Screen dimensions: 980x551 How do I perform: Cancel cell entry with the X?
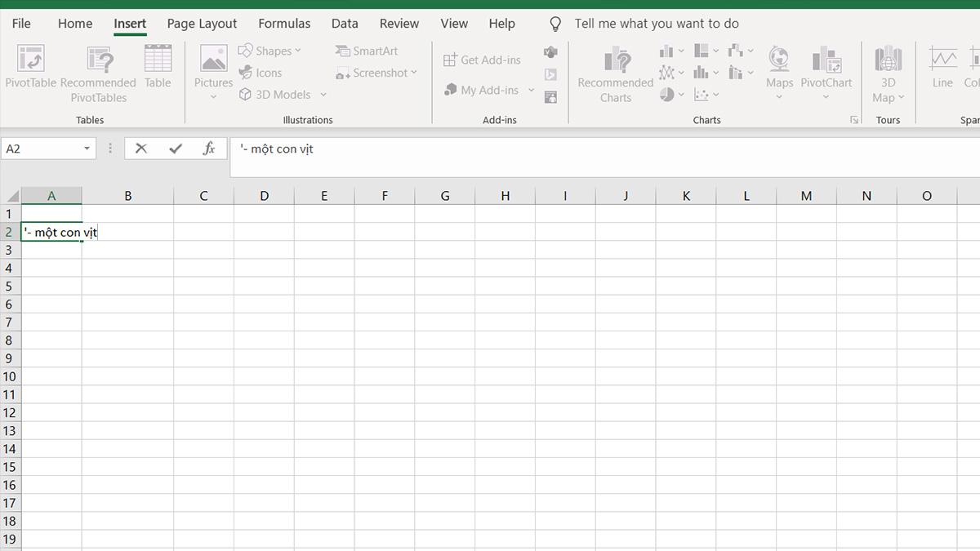(x=140, y=148)
